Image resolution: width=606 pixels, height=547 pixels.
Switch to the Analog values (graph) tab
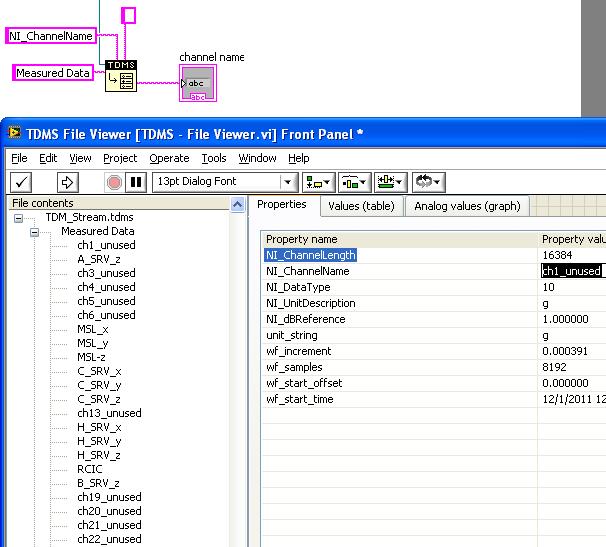[x=467, y=206]
